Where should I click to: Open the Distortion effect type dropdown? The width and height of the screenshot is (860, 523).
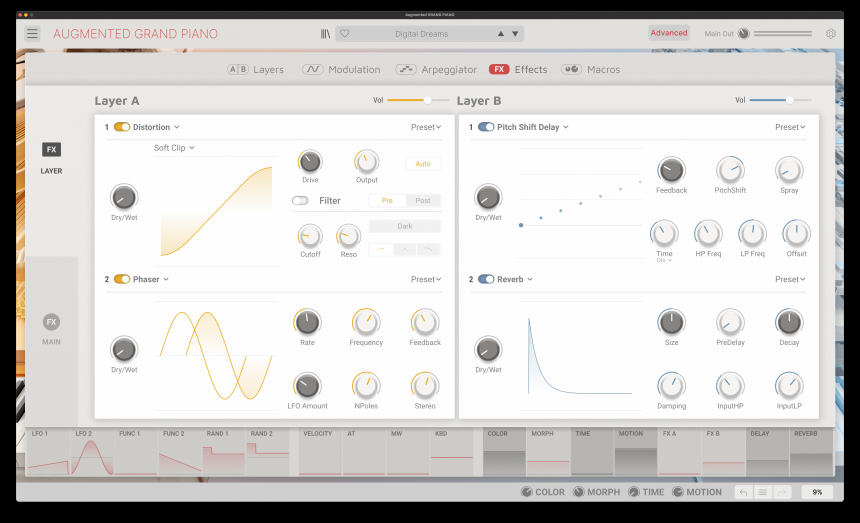pyautogui.click(x=156, y=127)
